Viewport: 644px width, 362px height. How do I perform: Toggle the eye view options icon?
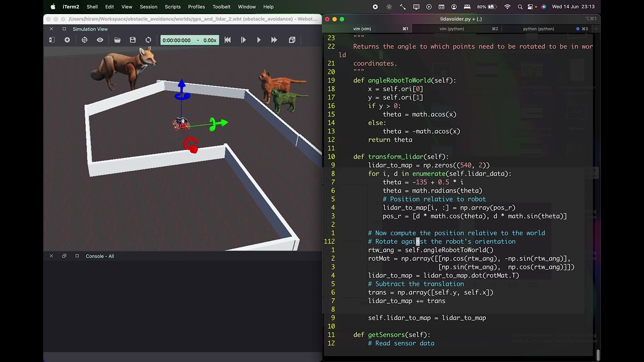point(100,40)
